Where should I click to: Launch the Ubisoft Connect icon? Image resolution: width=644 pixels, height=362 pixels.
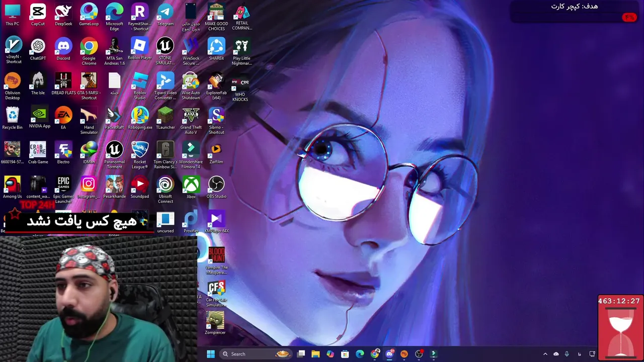(x=165, y=190)
